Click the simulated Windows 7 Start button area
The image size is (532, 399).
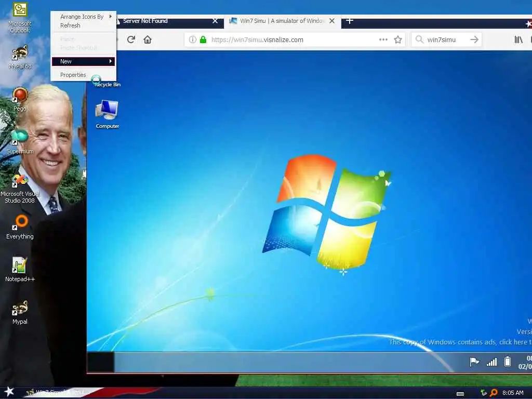click(x=100, y=362)
